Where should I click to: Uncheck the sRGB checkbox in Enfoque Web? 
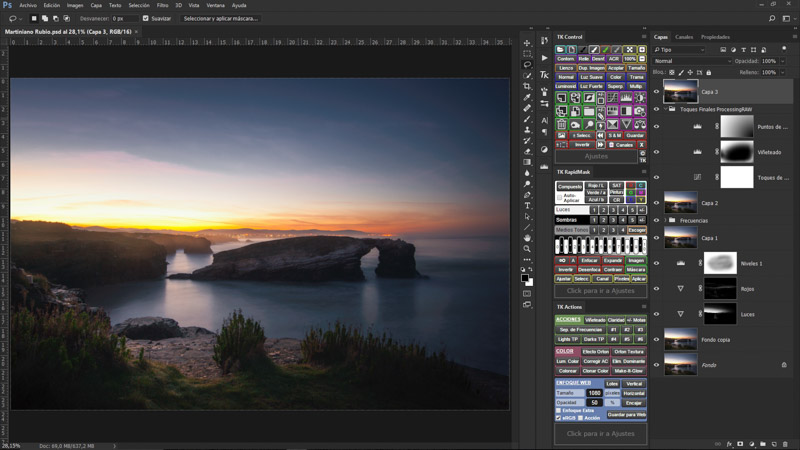[x=559, y=417]
